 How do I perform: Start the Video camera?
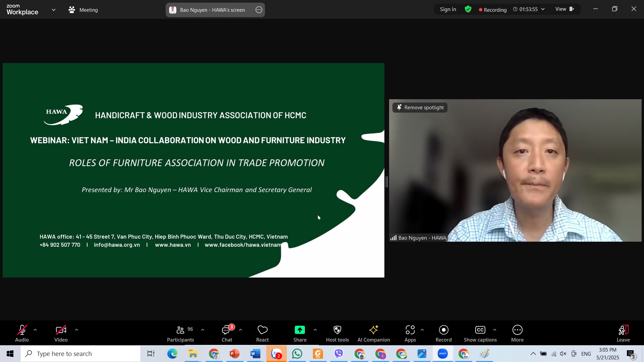point(61,334)
